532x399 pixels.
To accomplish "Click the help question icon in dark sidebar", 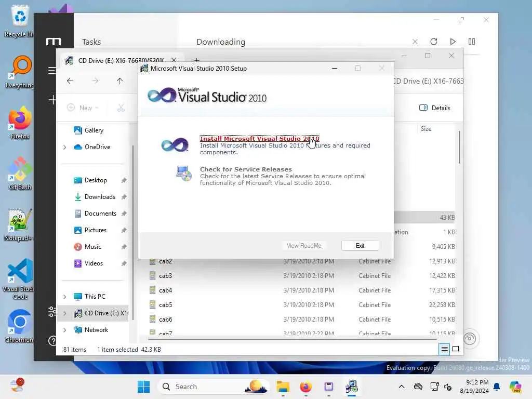I will 52,341.
